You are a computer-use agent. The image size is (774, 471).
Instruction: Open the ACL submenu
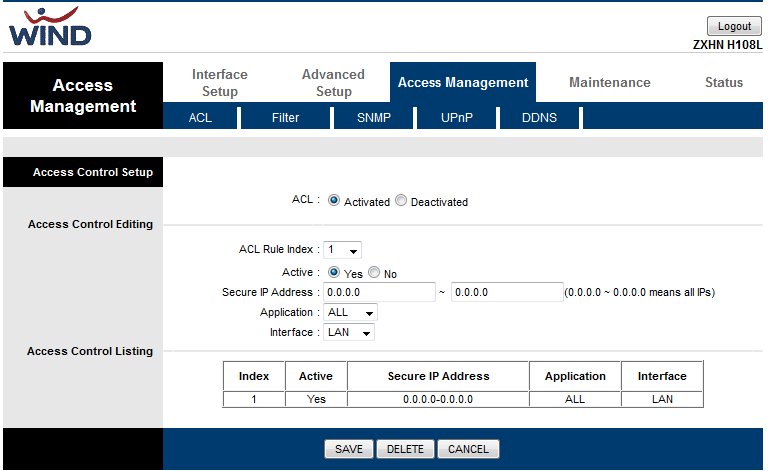tap(200, 118)
